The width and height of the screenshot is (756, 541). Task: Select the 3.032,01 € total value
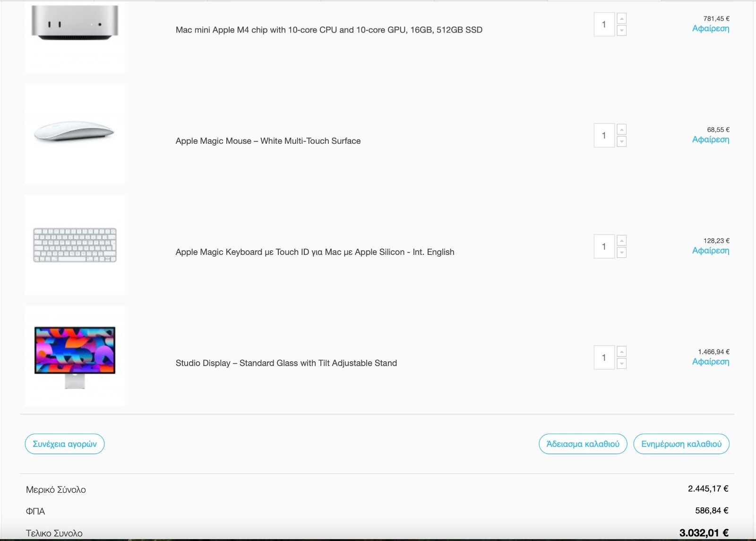(x=704, y=533)
